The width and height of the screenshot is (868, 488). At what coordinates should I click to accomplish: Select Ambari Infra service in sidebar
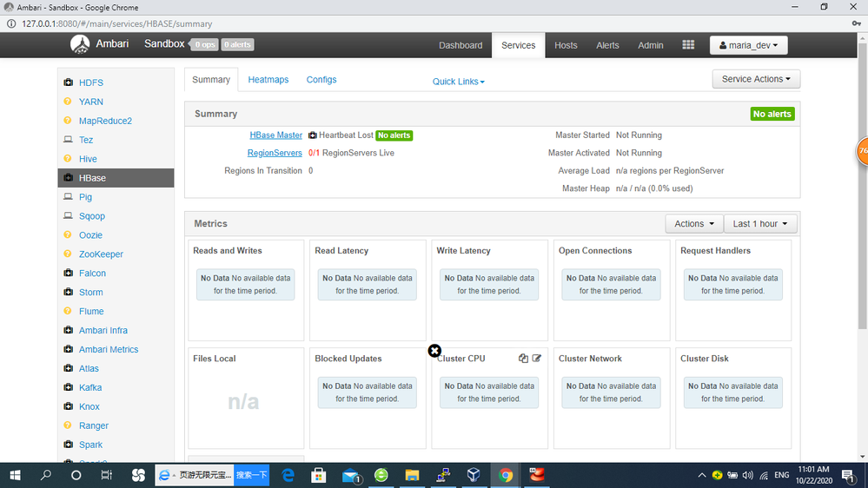coord(103,330)
